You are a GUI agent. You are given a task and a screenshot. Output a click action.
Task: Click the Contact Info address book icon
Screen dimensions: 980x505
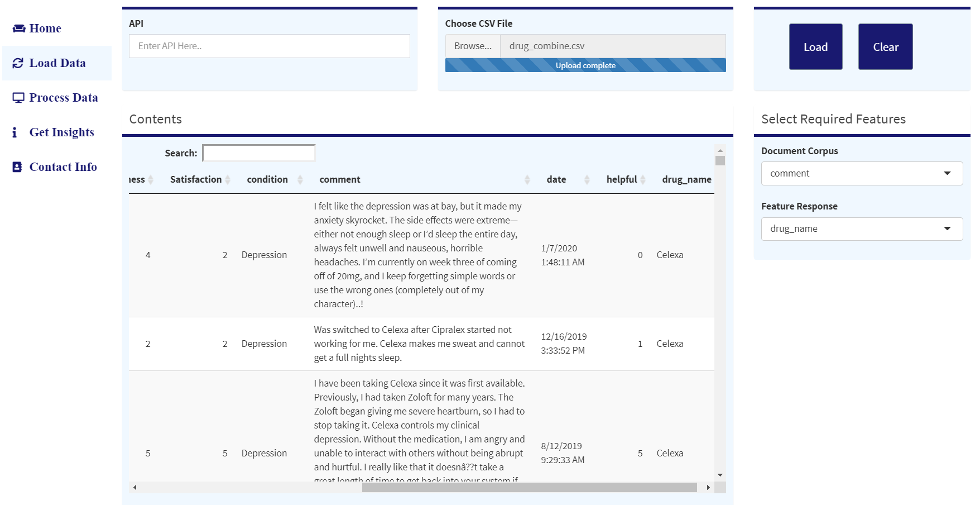pyautogui.click(x=17, y=167)
